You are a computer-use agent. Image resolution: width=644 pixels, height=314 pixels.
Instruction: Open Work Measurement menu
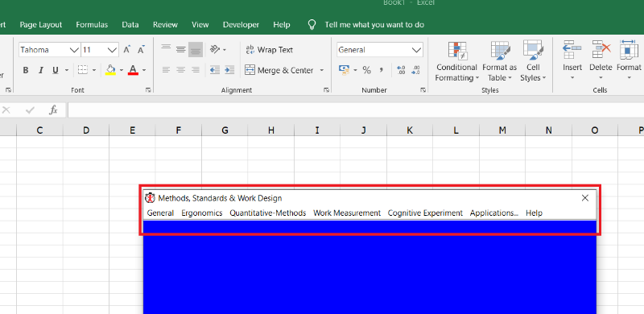(347, 213)
